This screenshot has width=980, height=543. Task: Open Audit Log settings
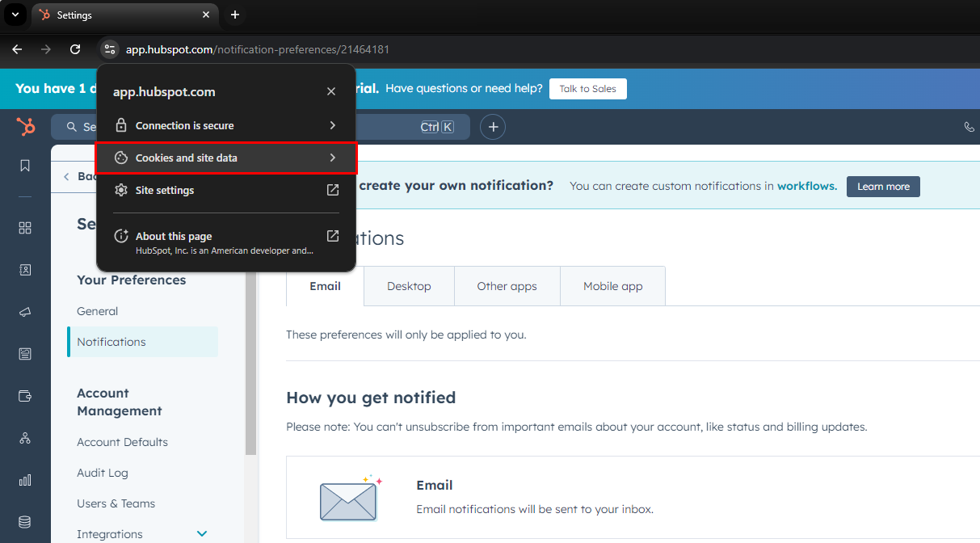tap(103, 473)
